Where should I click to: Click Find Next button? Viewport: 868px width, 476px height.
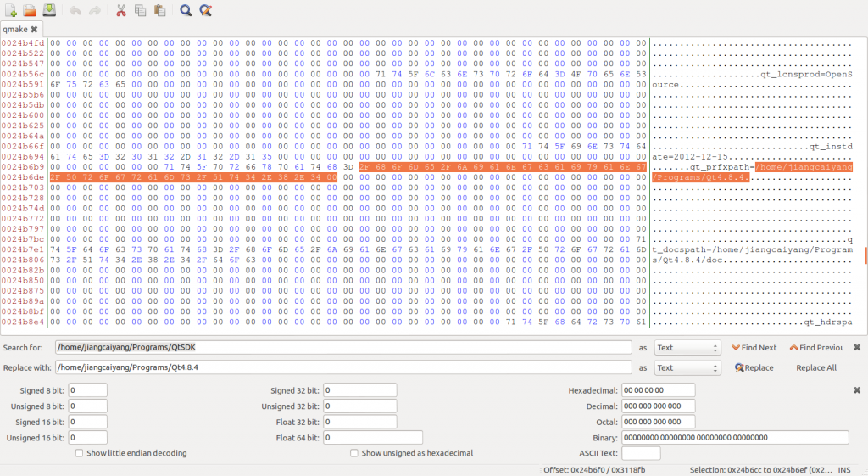click(754, 347)
